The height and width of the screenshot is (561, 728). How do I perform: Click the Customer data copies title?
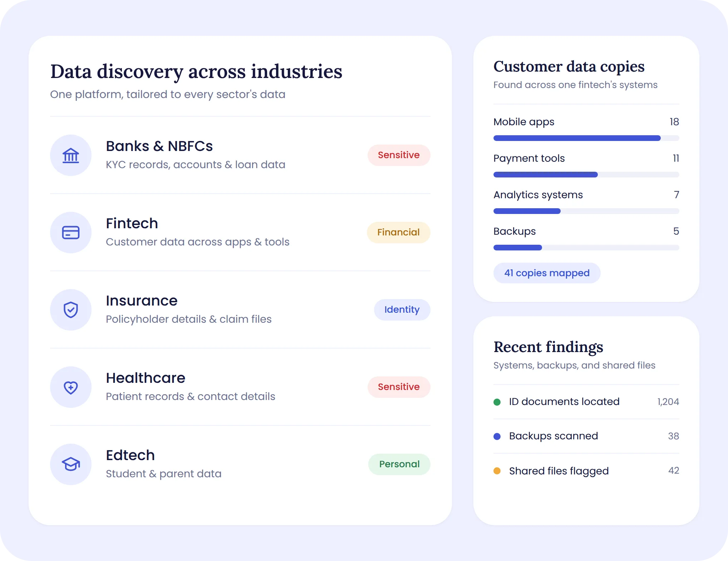569,67
